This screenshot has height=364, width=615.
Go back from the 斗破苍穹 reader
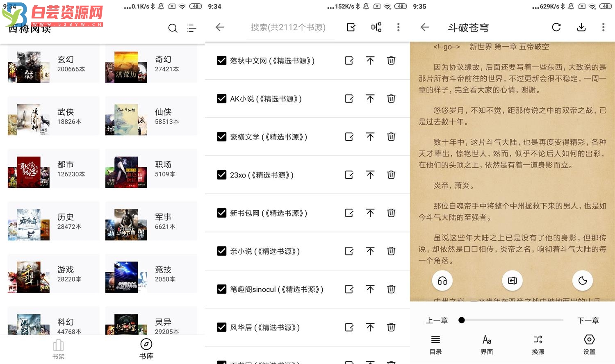(425, 27)
